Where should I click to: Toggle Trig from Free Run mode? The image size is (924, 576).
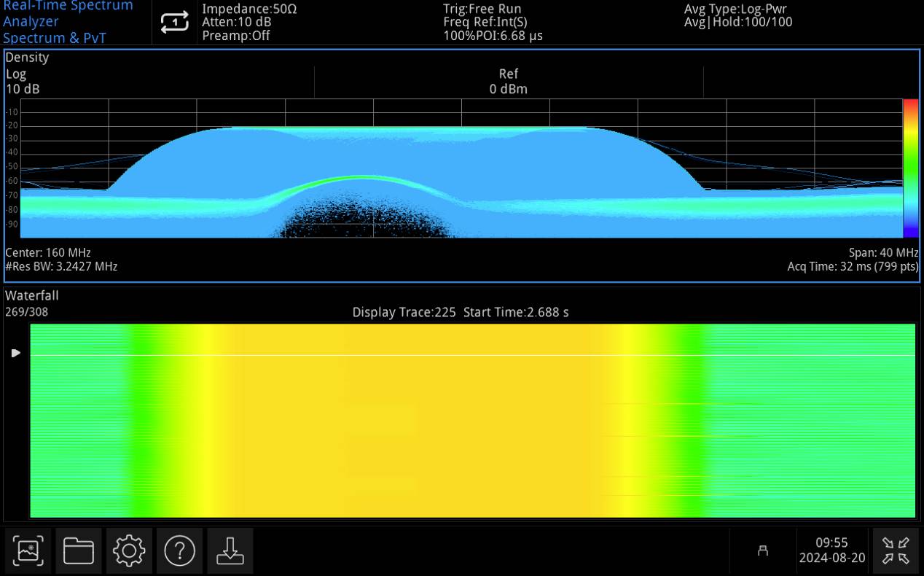coord(482,9)
